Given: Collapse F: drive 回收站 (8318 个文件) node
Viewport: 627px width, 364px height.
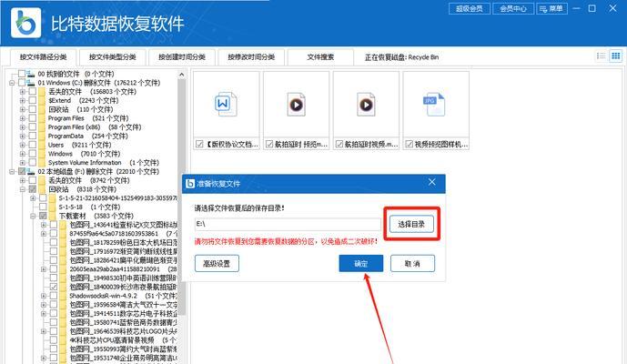Looking at the screenshot, I should point(23,189).
